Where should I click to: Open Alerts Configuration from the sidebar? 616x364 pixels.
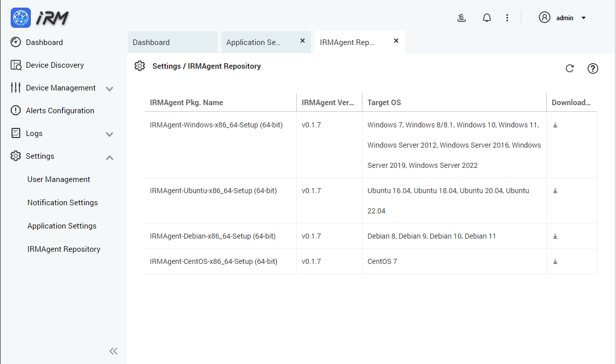tap(60, 110)
